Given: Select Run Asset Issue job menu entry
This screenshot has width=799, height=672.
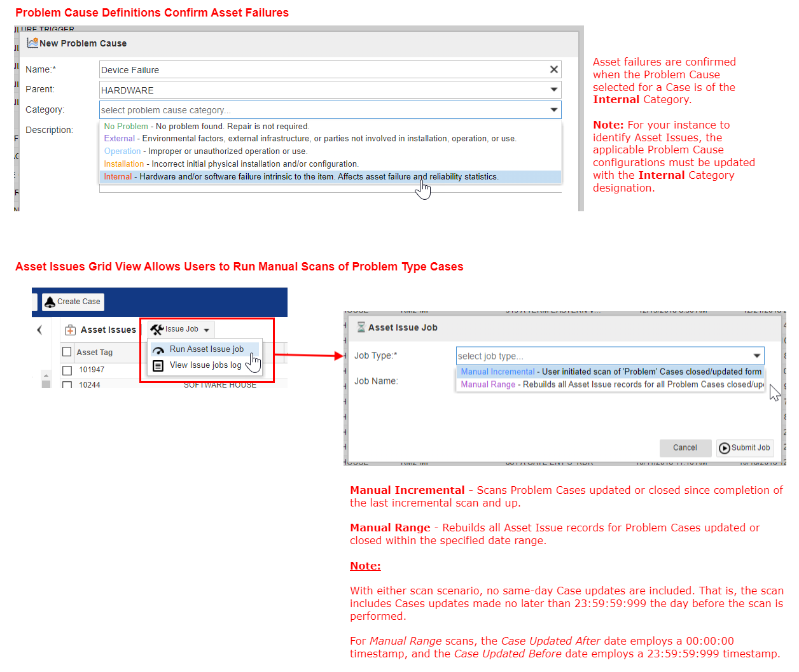Looking at the screenshot, I should [206, 349].
